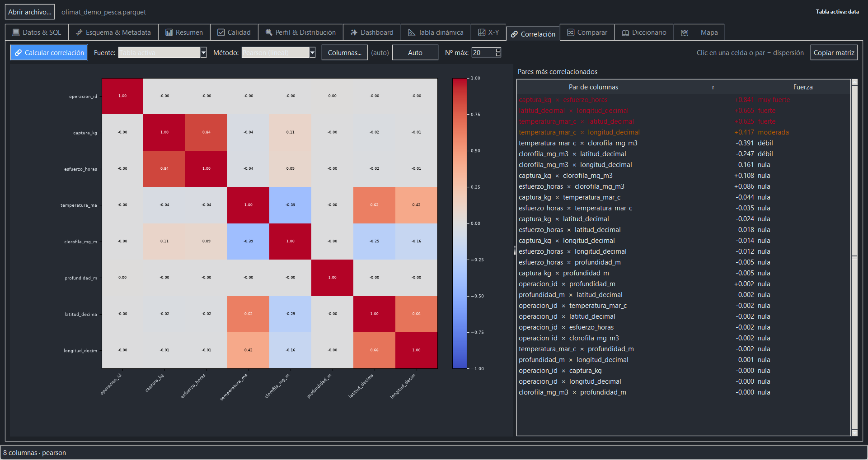
Task: Select the latitud_decimal × longitud_decimal pair row
Action: coord(684,111)
